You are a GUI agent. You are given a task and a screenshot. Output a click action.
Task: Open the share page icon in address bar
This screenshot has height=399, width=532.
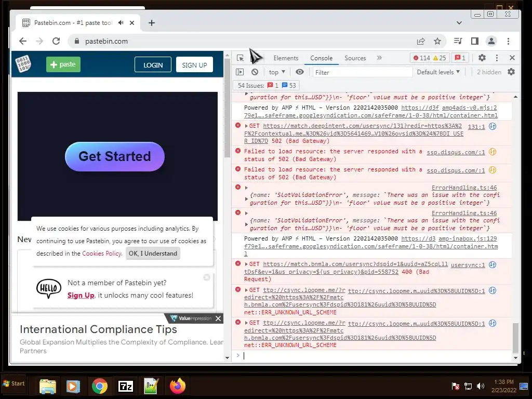421,41
